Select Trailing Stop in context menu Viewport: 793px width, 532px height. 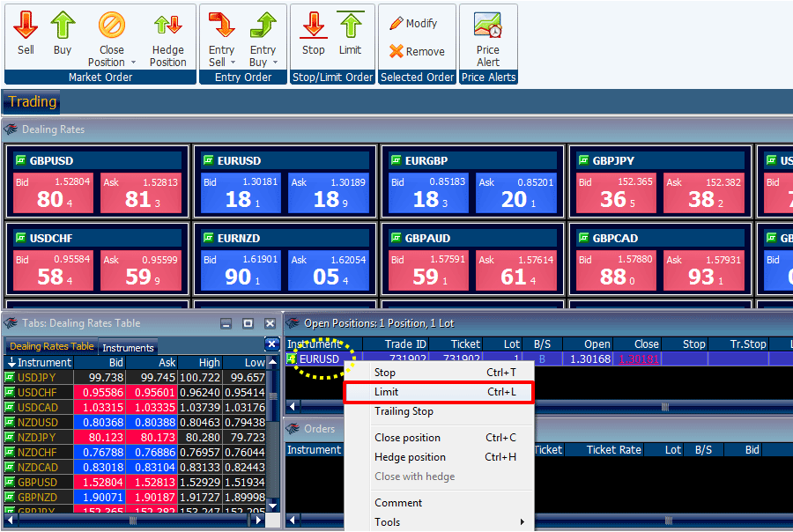click(404, 411)
